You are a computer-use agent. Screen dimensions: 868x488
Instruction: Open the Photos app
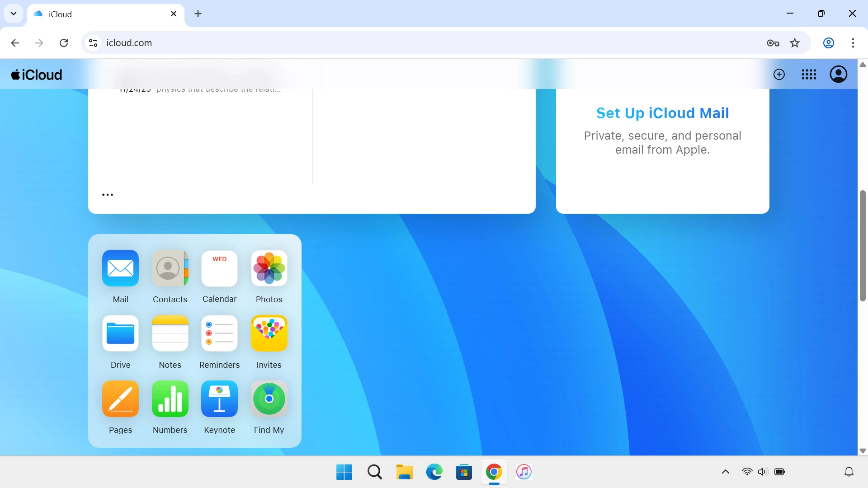click(269, 268)
